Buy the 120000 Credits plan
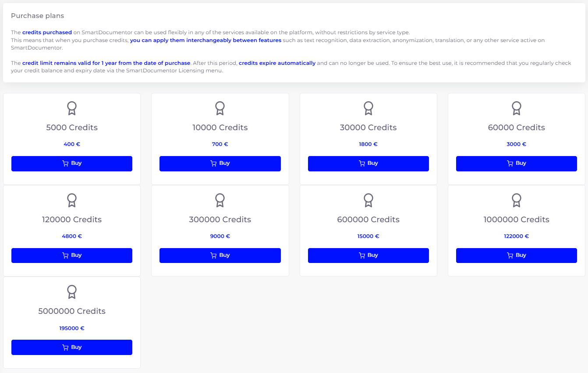The height and width of the screenshot is (373, 588). [x=72, y=256]
